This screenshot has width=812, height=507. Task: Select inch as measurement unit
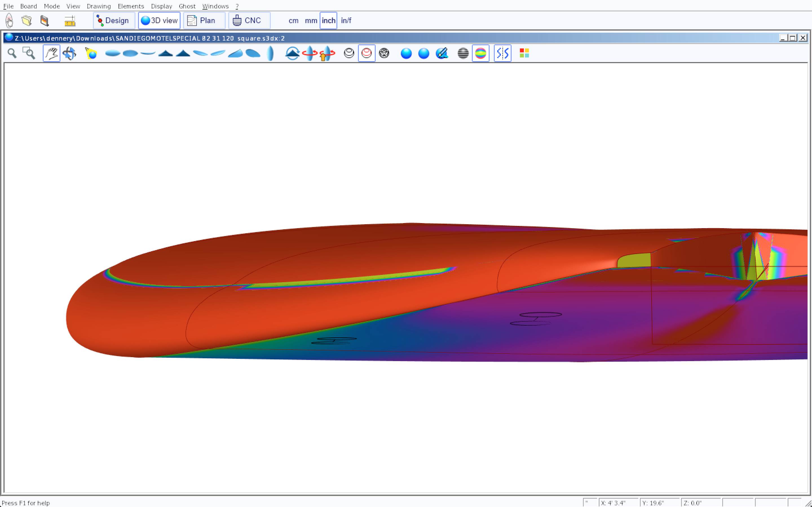[x=328, y=21]
